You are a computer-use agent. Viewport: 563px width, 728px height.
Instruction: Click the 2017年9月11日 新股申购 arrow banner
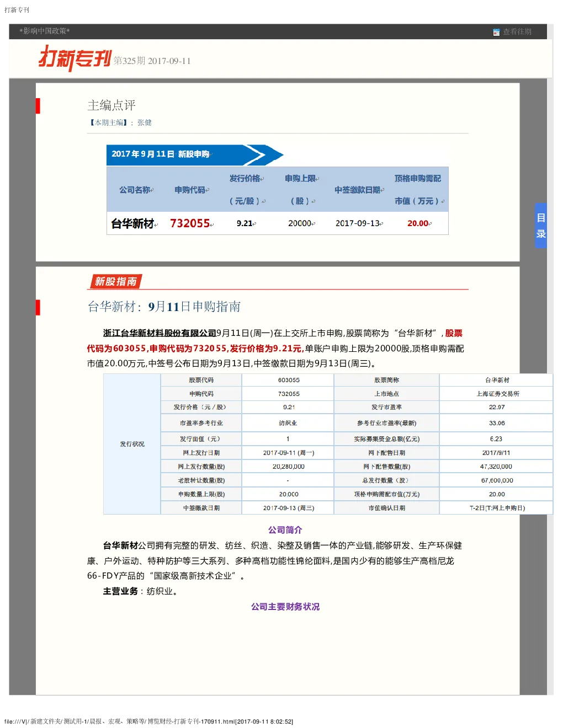[x=194, y=155]
